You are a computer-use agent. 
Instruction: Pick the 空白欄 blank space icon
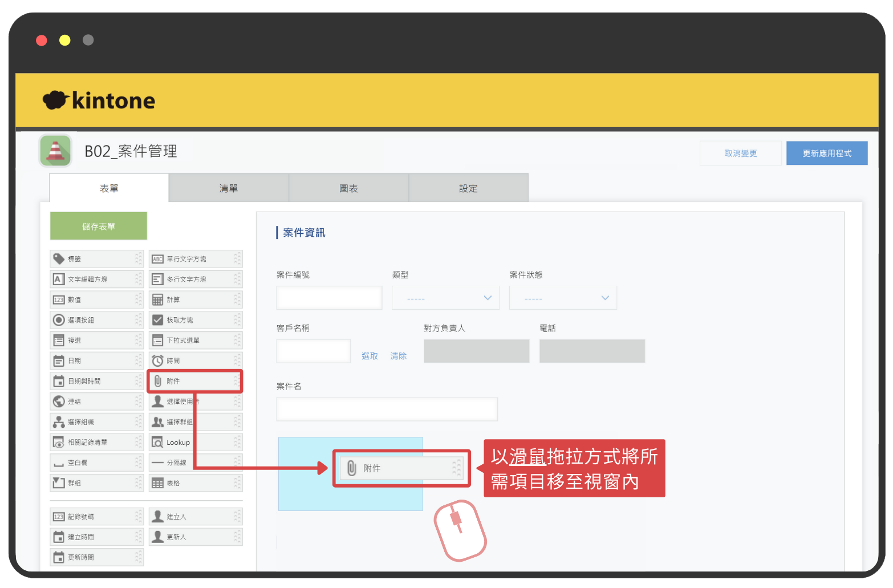tap(58, 464)
